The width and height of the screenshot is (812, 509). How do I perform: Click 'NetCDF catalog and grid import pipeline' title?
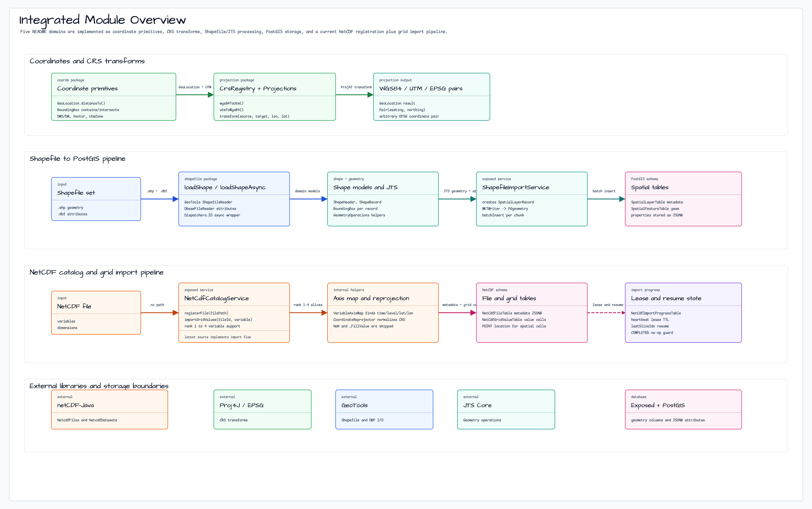(x=97, y=272)
